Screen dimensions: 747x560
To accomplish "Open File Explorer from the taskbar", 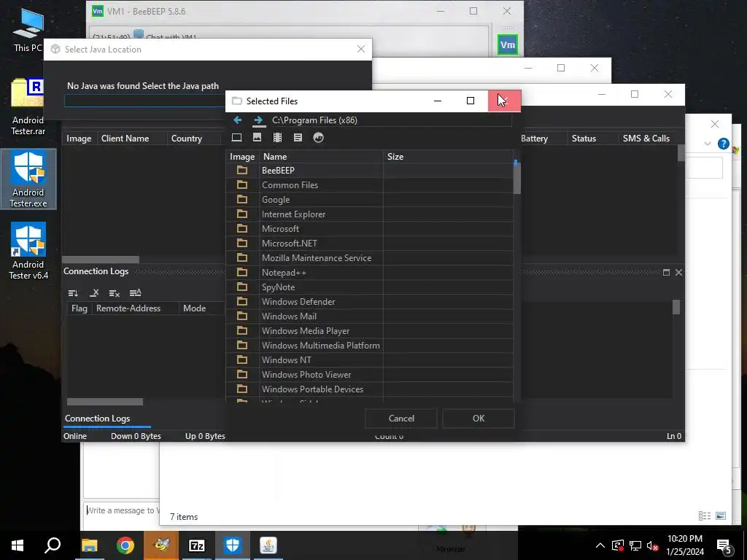I will [90, 545].
